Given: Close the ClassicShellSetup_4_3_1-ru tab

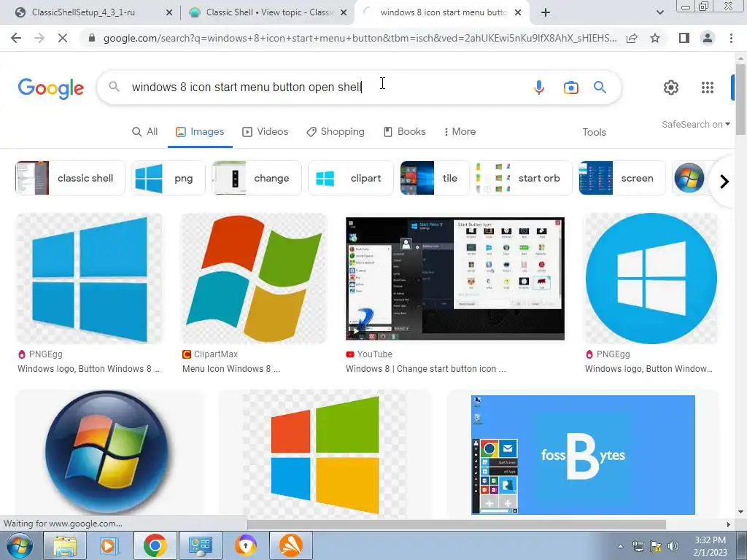Looking at the screenshot, I should coord(169,13).
